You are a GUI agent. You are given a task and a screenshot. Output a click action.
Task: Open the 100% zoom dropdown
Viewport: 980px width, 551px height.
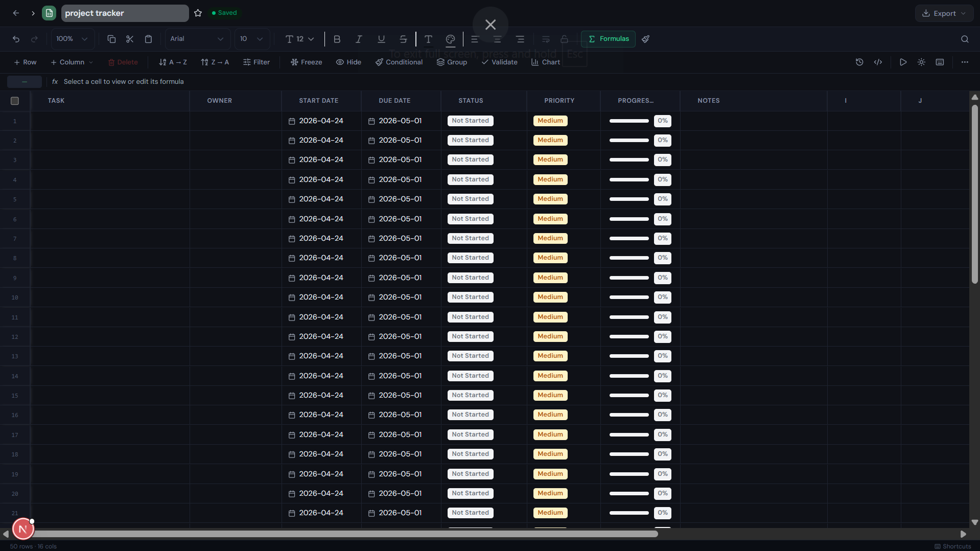(x=72, y=39)
